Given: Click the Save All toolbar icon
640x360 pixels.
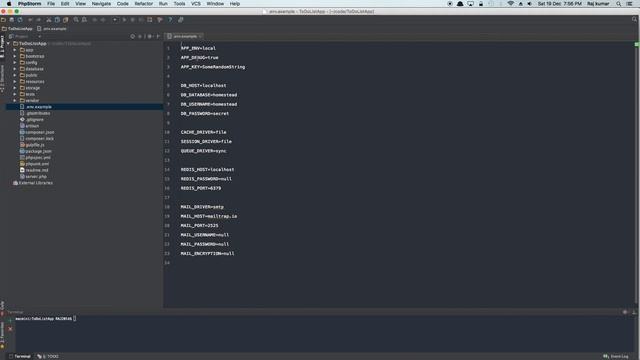Looking at the screenshot, I should (11, 20).
